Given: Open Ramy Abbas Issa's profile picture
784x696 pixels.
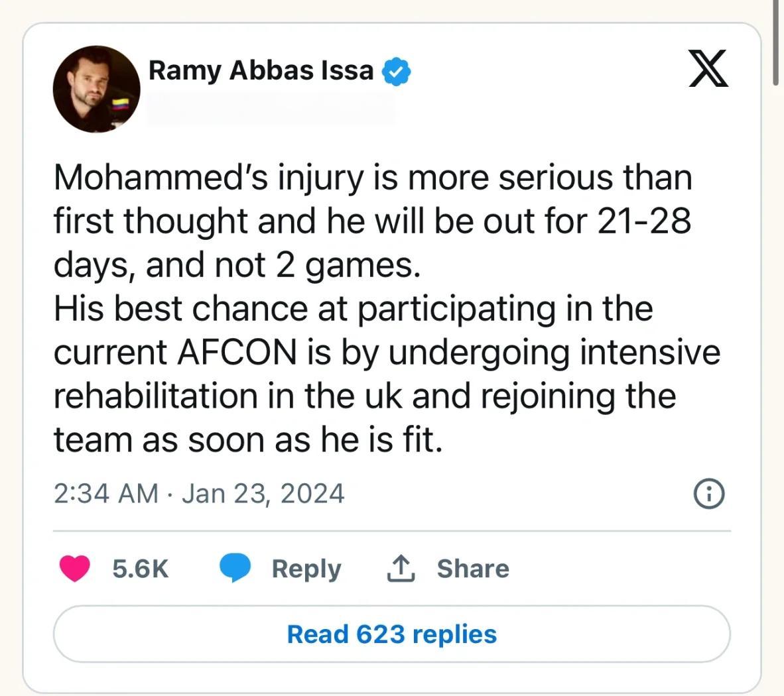Looking at the screenshot, I should pos(96,89).
